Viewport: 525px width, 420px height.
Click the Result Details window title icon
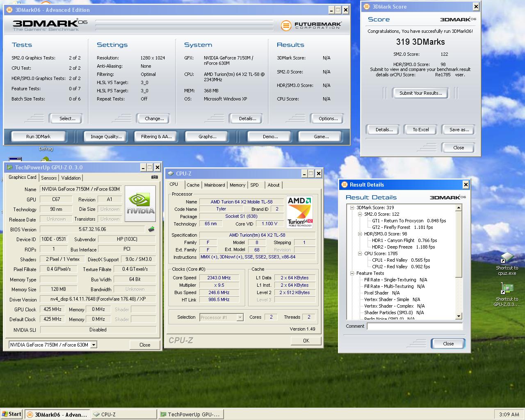[345, 185]
